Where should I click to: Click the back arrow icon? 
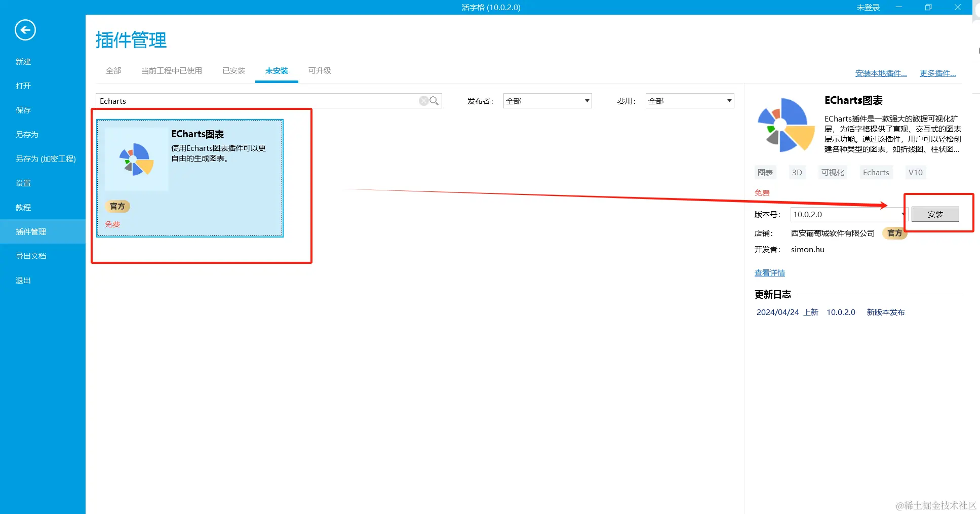point(25,30)
